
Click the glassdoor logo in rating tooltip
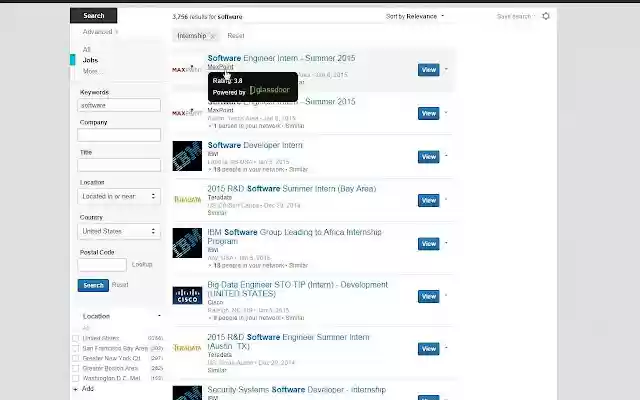pyautogui.click(x=269, y=90)
